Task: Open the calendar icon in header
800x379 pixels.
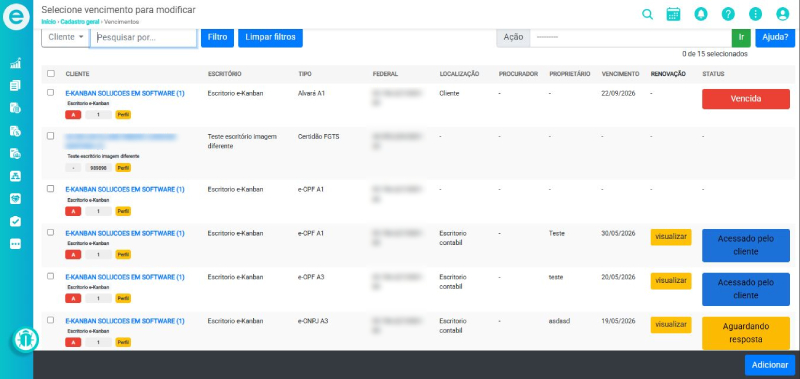Action: [x=673, y=14]
